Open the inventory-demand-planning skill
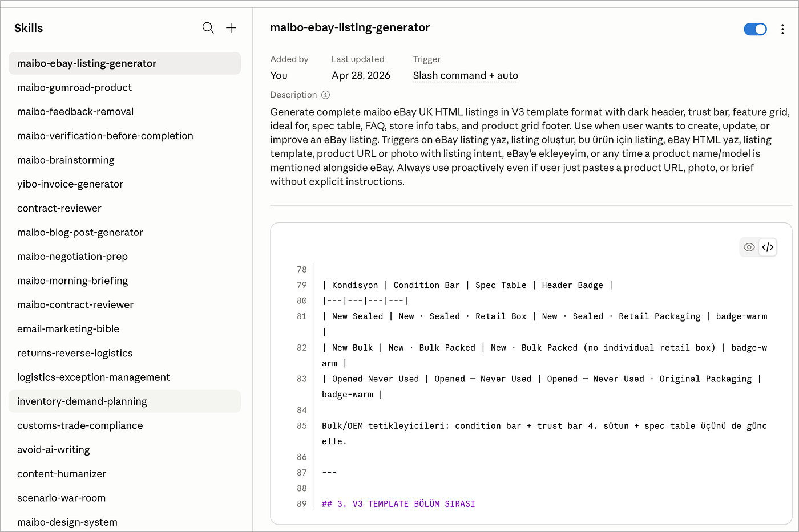This screenshot has height=532, width=799. point(124,401)
